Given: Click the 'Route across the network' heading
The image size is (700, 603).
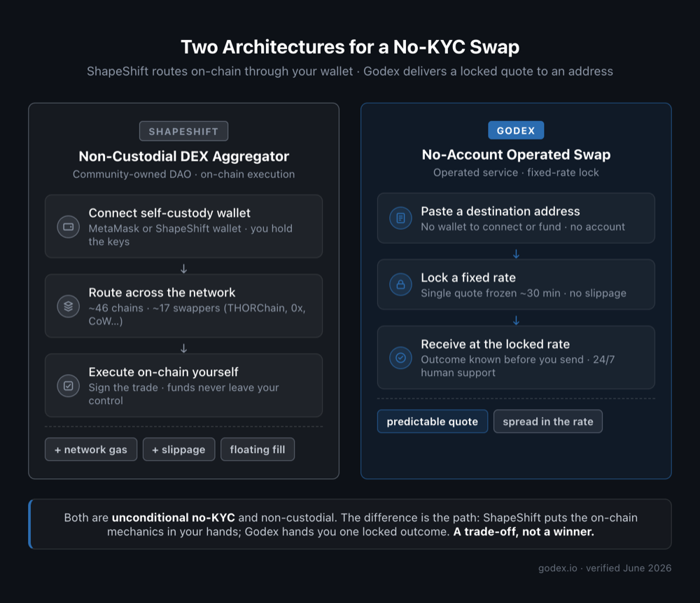Looking at the screenshot, I should [162, 293].
